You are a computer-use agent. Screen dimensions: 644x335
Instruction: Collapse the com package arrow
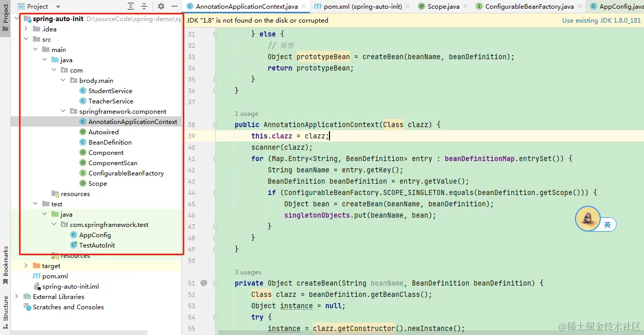(x=54, y=70)
